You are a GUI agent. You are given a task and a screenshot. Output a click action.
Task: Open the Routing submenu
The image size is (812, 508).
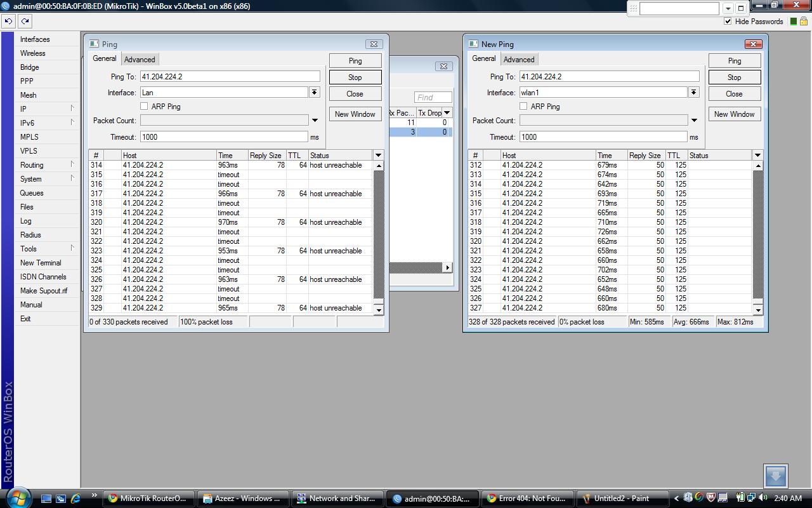click(x=47, y=165)
